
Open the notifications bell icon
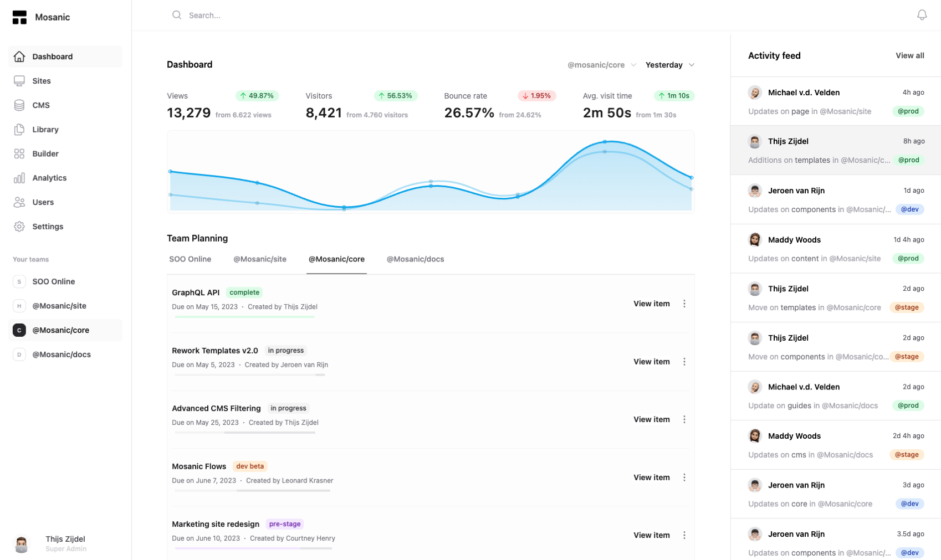pyautogui.click(x=922, y=15)
